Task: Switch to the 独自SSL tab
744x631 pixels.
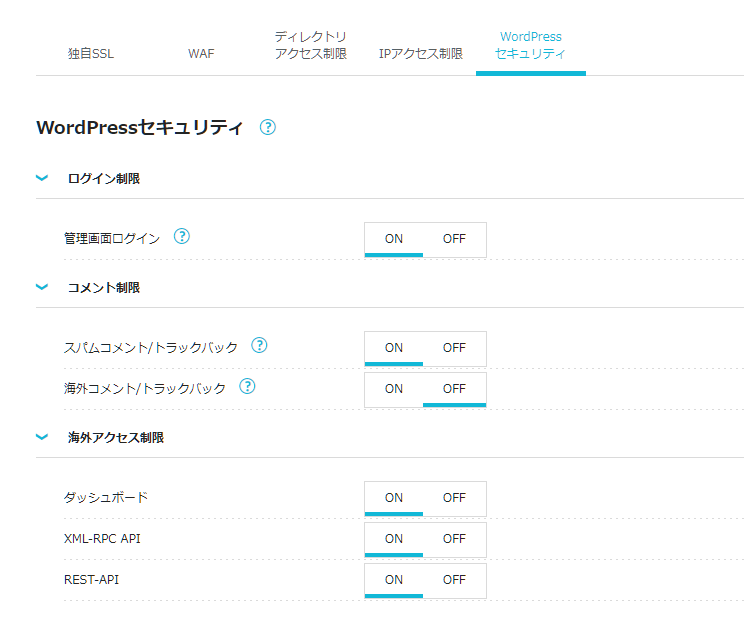Action: click(91, 54)
